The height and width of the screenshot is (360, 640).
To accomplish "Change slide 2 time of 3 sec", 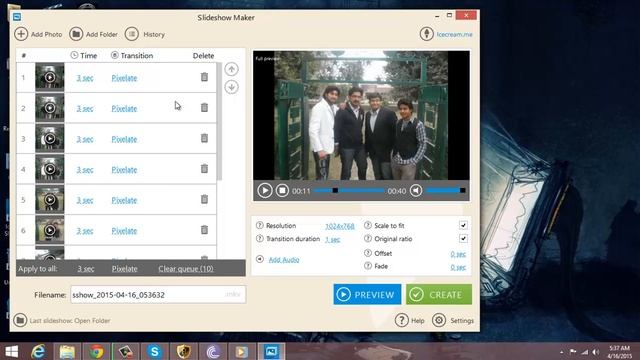I will click(x=85, y=109).
